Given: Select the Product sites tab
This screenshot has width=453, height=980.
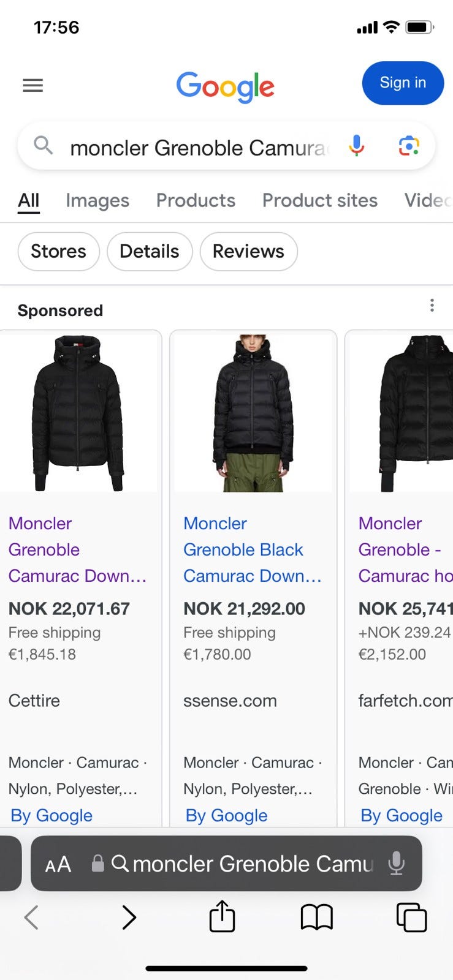Looking at the screenshot, I should coord(319,200).
